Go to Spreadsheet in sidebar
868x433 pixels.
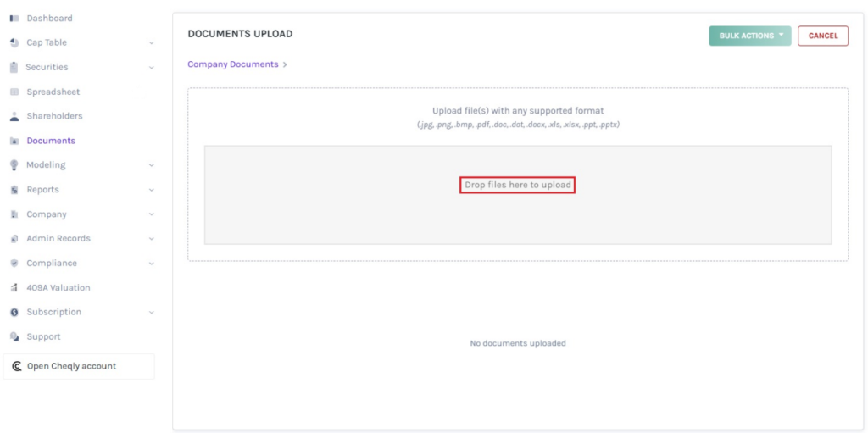click(53, 92)
